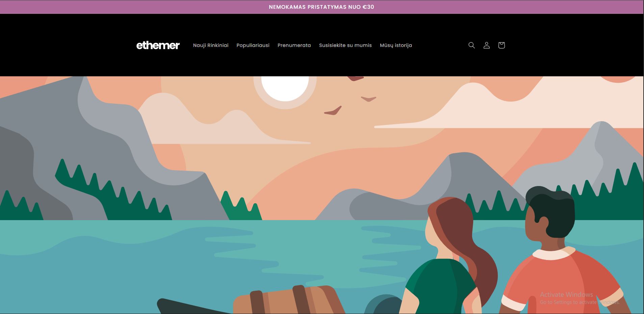The width and height of the screenshot is (644, 314).
Task: Open the search magnifier icon
Action: 471,45
